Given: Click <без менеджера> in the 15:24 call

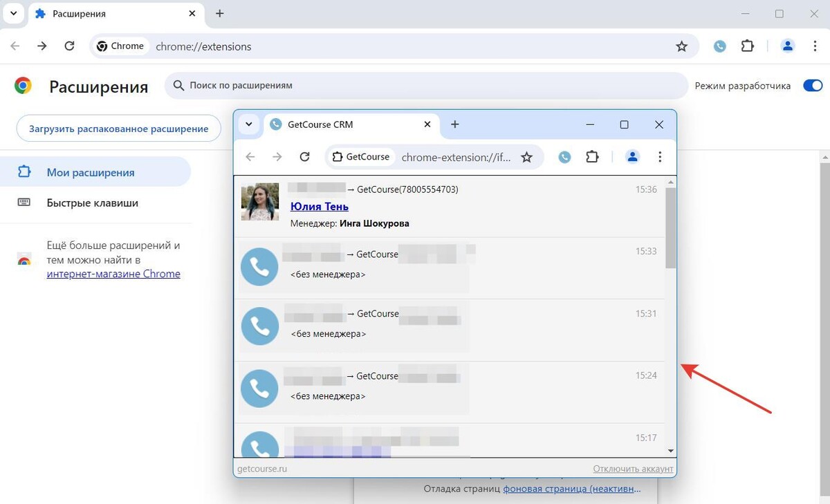Looking at the screenshot, I should pyautogui.click(x=328, y=396).
